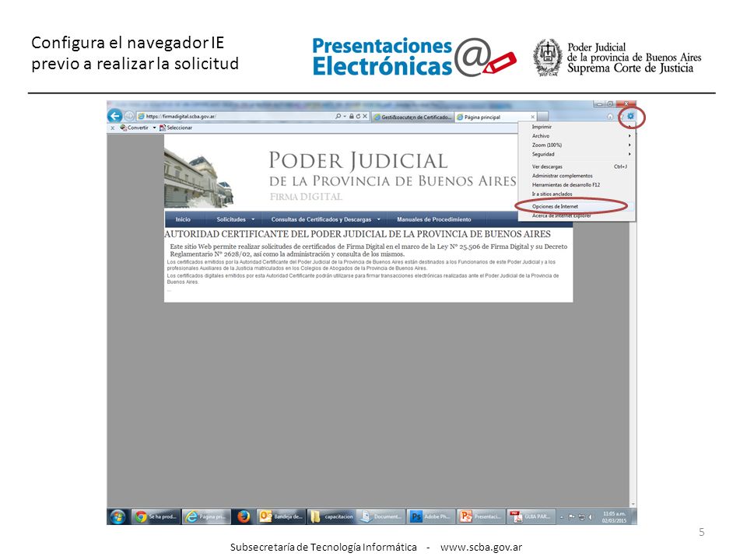Click Manuales de Procedimiento navigation link
The image size is (747, 560).
click(434, 219)
